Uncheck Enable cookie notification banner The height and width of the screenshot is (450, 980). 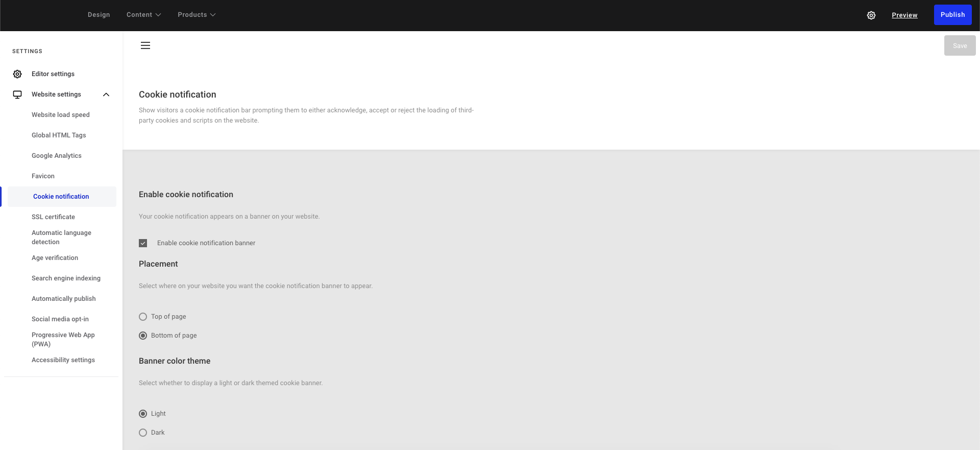[143, 243]
